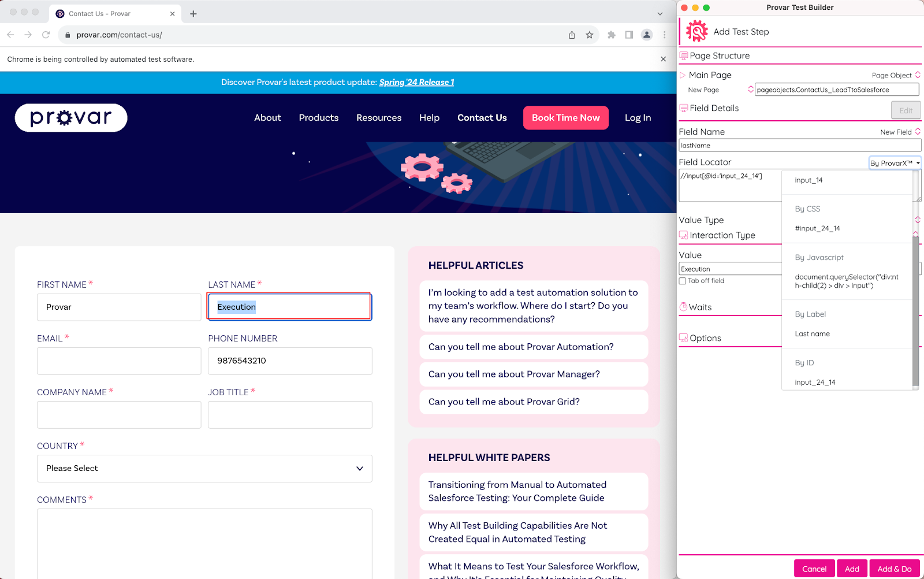This screenshot has width=924, height=579.
Task: Click the Page Structure section icon
Action: [x=684, y=55]
